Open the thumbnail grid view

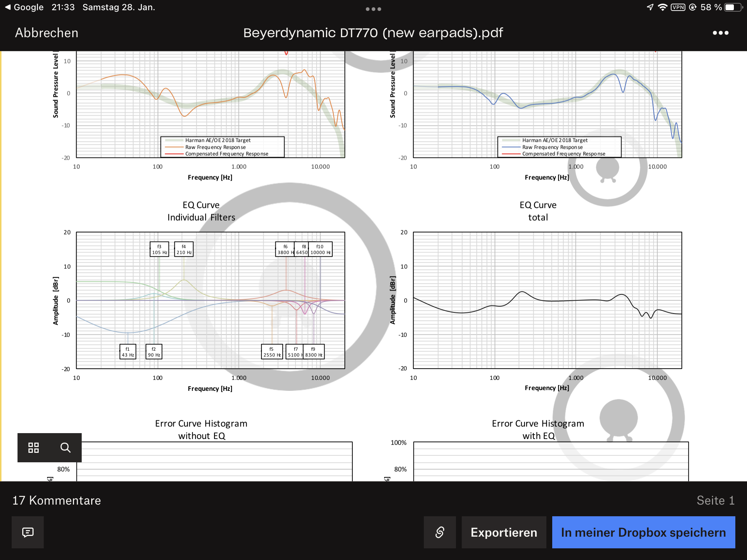(x=34, y=448)
